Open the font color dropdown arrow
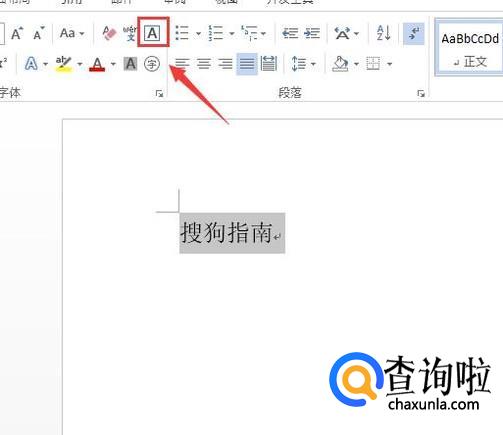The height and width of the screenshot is (435, 503). pos(113,64)
